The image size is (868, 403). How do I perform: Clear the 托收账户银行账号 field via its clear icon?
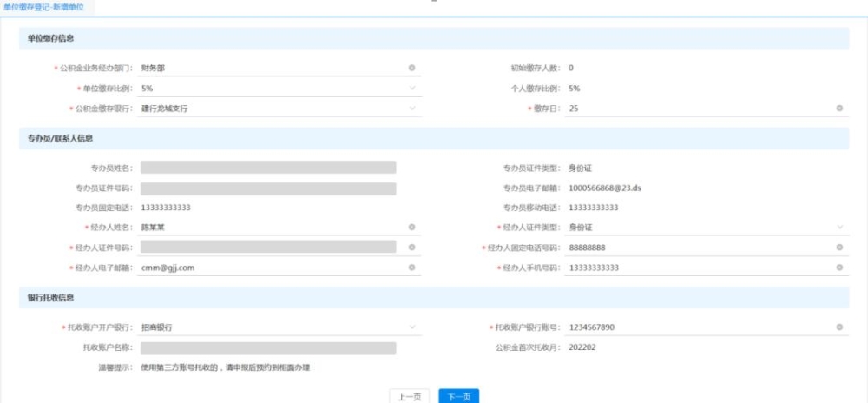839,327
